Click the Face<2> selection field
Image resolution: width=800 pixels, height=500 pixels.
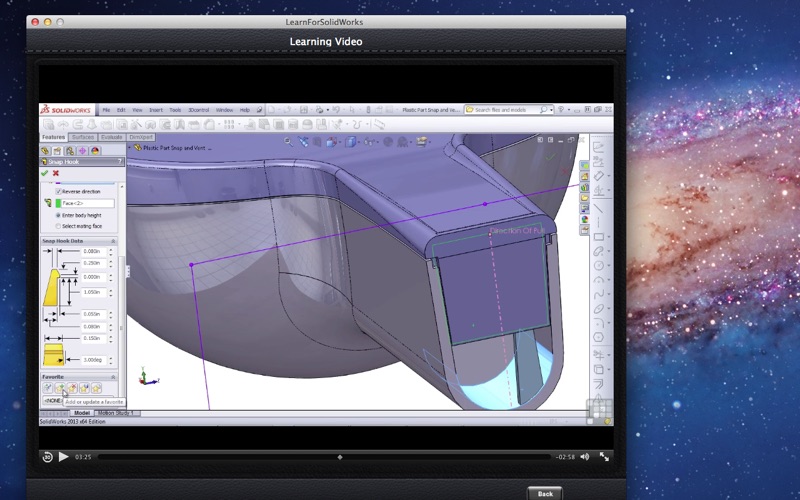[x=88, y=203]
